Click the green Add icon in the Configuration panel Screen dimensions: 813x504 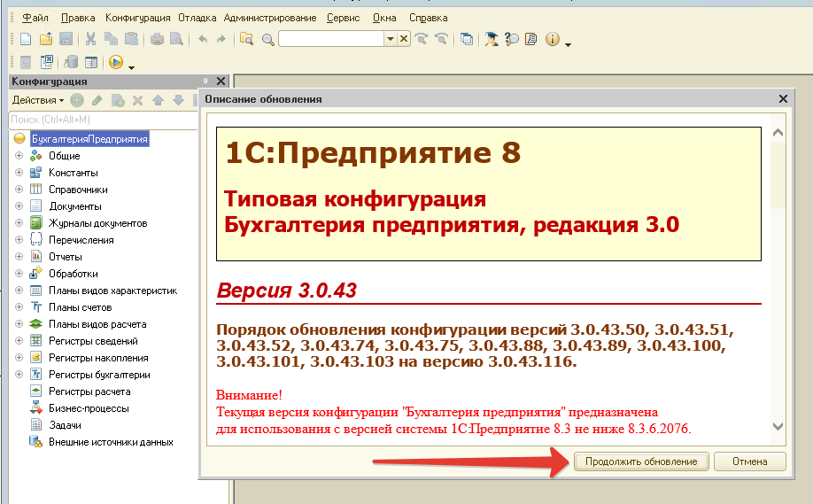click(x=77, y=100)
